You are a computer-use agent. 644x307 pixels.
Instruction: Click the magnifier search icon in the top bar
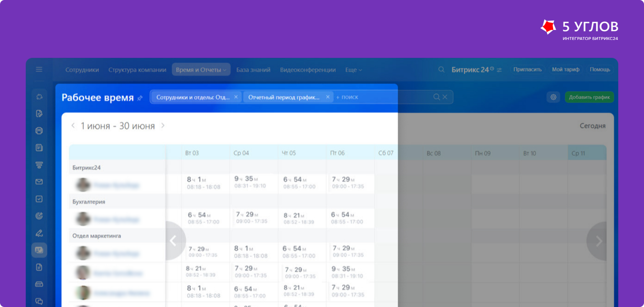[x=441, y=69]
